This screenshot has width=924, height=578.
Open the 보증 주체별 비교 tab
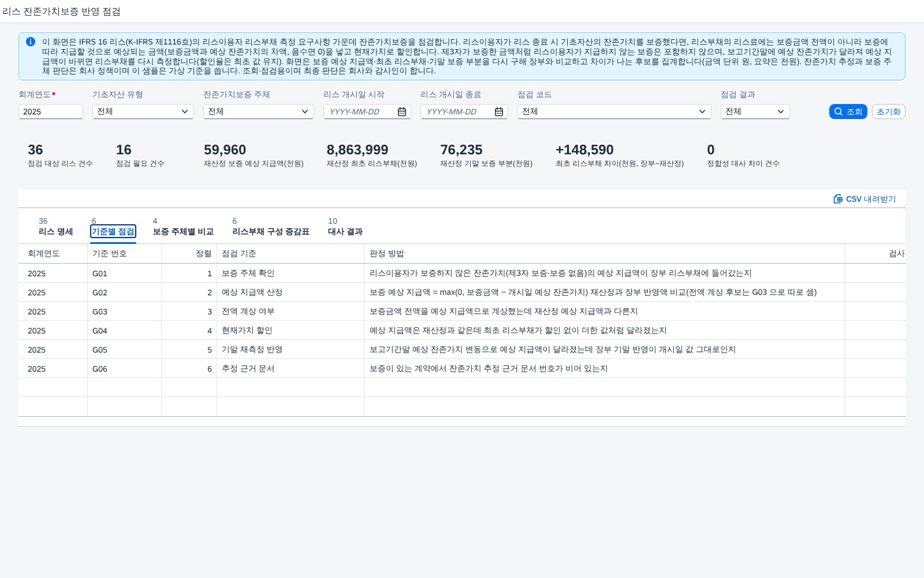click(183, 227)
